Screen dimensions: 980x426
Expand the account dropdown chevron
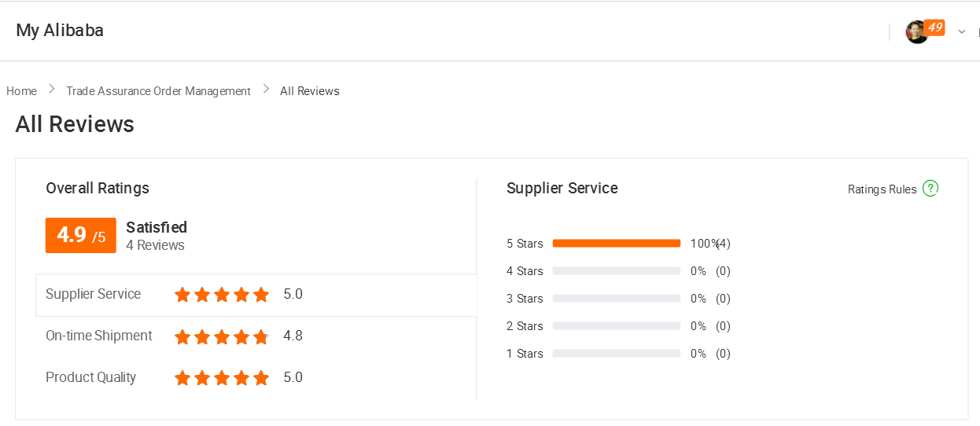961,32
